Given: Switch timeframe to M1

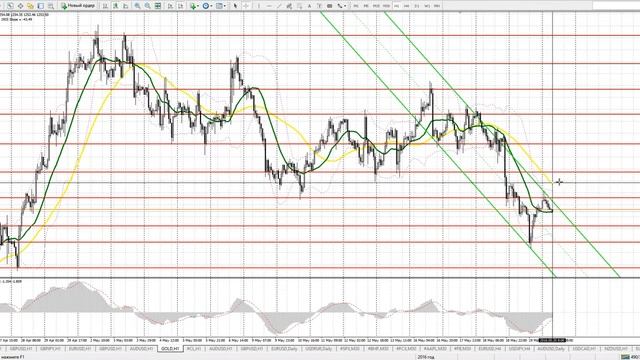Looking at the screenshot, I should (x=356, y=6).
